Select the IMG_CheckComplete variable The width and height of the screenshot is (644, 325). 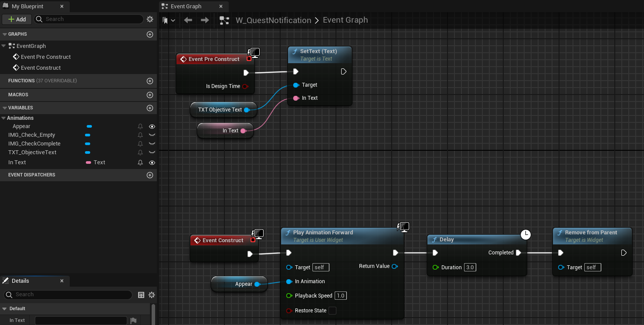click(x=34, y=144)
